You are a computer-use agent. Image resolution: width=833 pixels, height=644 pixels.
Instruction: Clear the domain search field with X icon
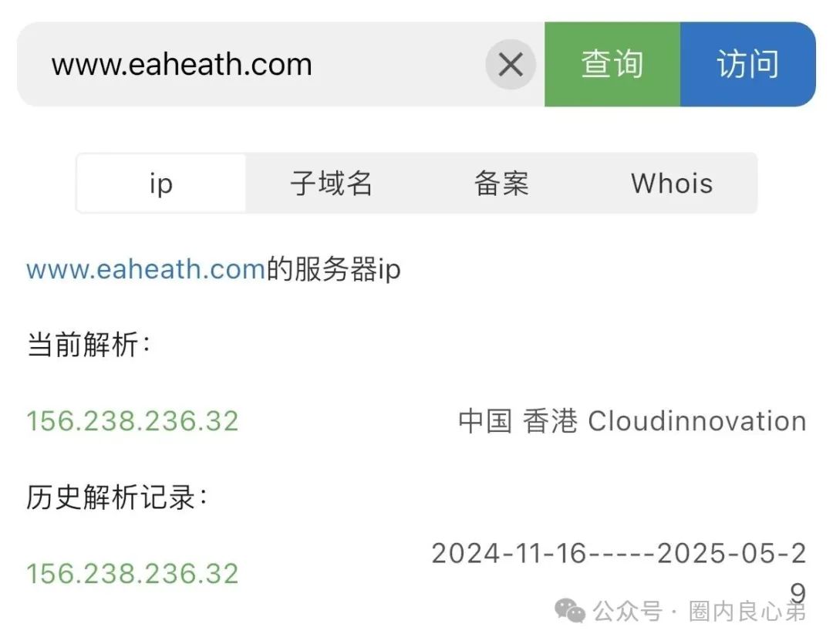511,64
